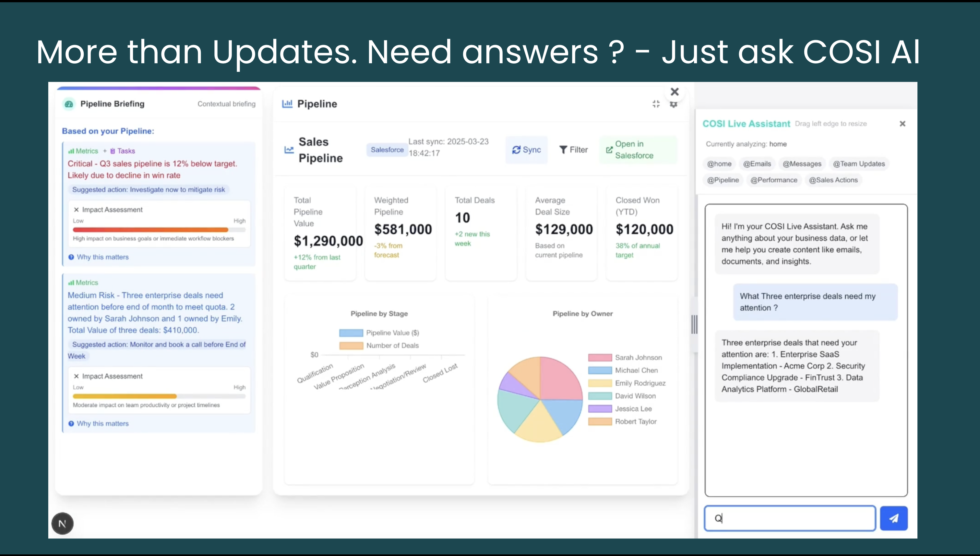
Task: Click the Pipeline bar-chart header icon
Action: click(x=287, y=104)
